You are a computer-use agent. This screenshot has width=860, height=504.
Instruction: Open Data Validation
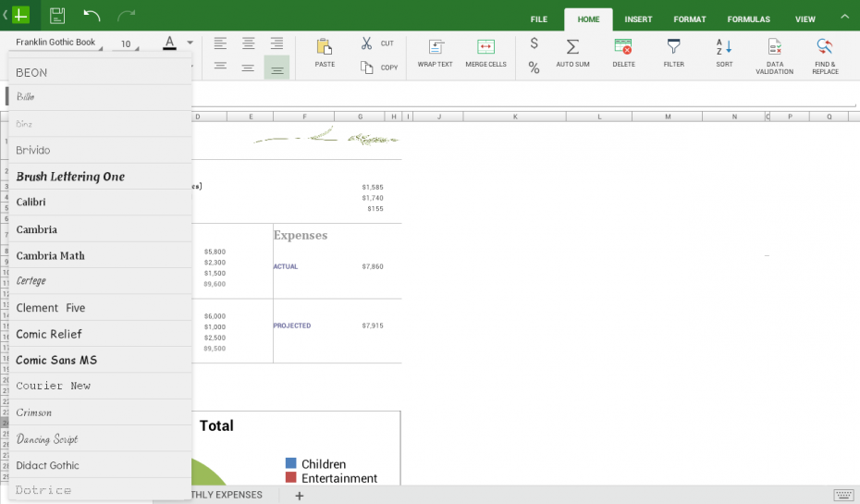774,55
